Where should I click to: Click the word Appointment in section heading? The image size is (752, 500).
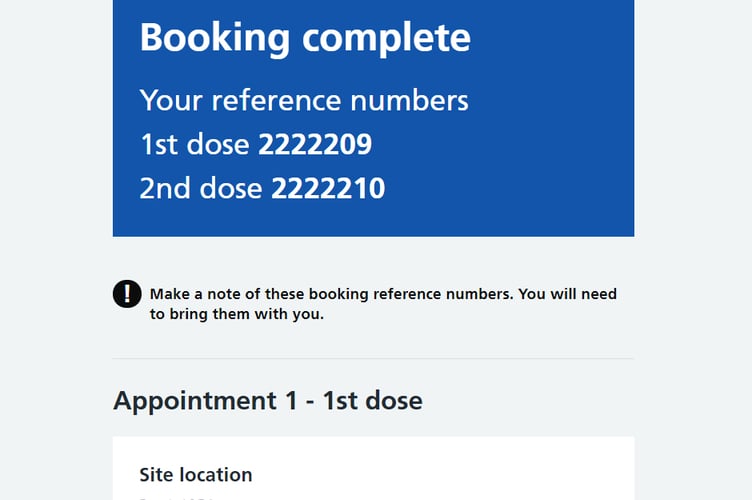pos(195,402)
